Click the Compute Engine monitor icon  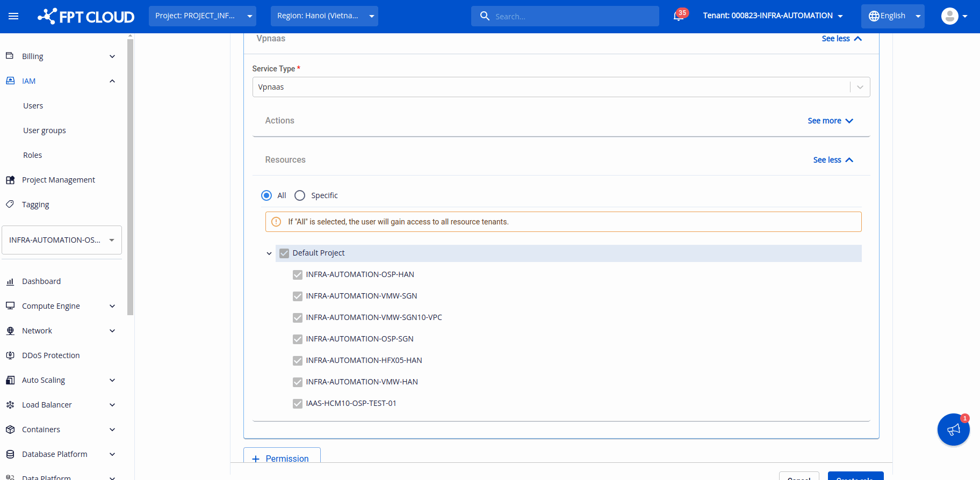[x=10, y=306]
